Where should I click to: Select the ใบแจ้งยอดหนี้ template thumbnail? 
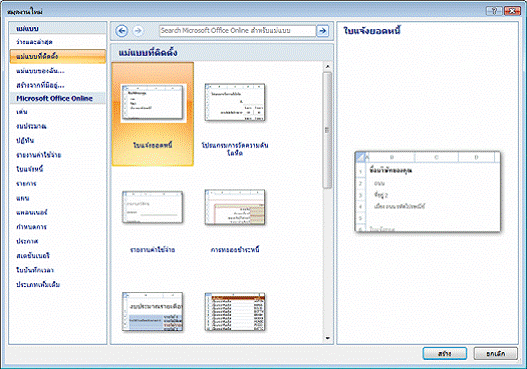153,114
